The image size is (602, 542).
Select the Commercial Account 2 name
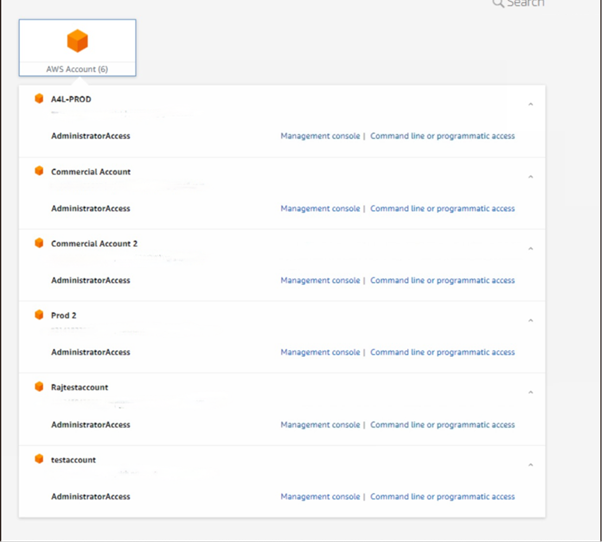point(94,243)
